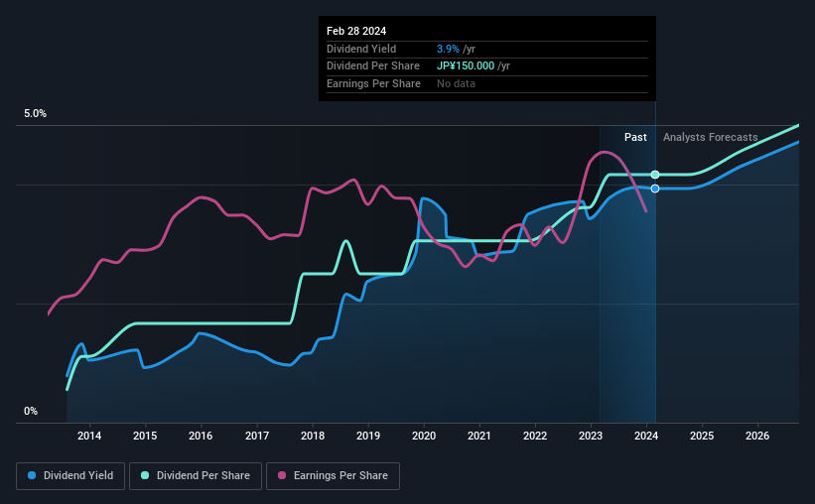The width and height of the screenshot is (815, 504).
Task: Select the 2023 x-axis year label
Action: [591, 436]
